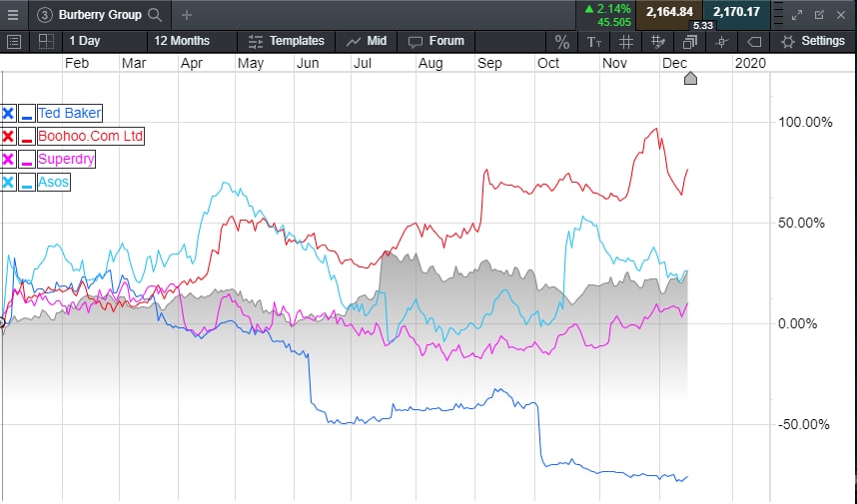The image size is (857, 504).
Task: Open the Templates menu
Action: (286, 41)
